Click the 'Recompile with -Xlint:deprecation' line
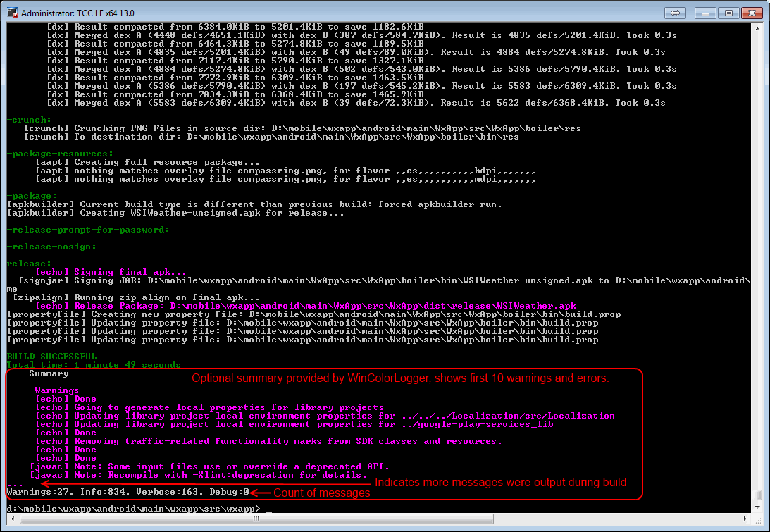Screen dimensions: 770x532 click(199, 475)
